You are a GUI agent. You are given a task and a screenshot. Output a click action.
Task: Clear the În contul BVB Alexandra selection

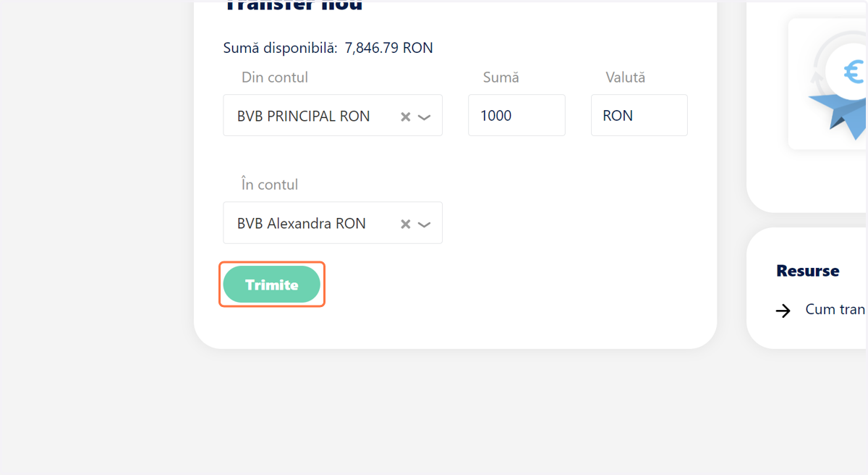click(406, 224)
